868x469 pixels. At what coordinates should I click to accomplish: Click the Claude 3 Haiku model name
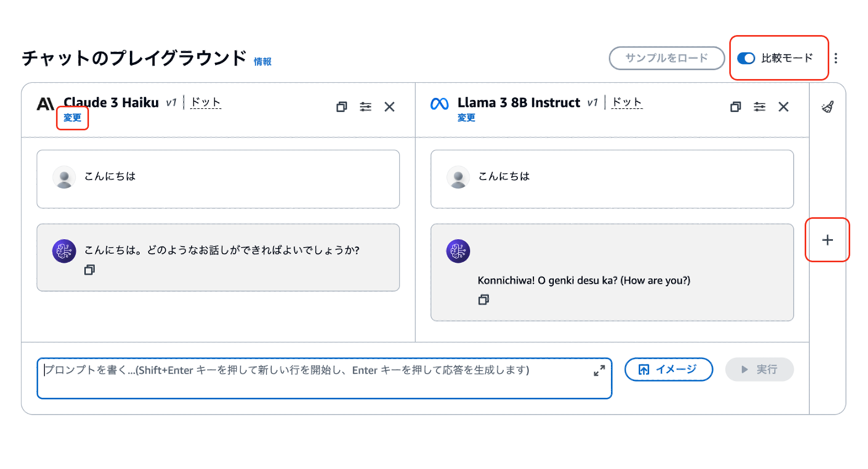[x=111, y=103]
